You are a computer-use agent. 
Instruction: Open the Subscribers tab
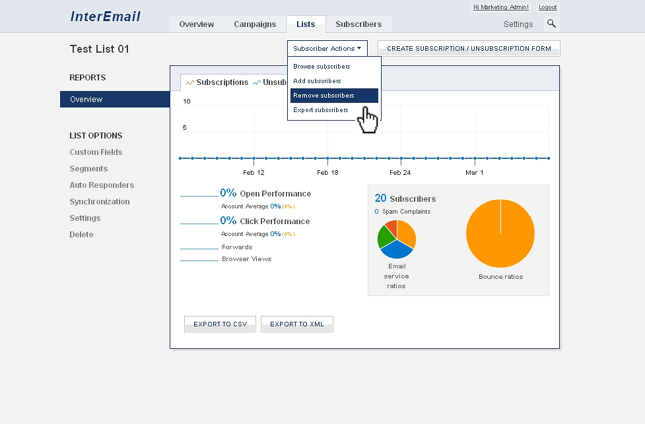(358, 24)
